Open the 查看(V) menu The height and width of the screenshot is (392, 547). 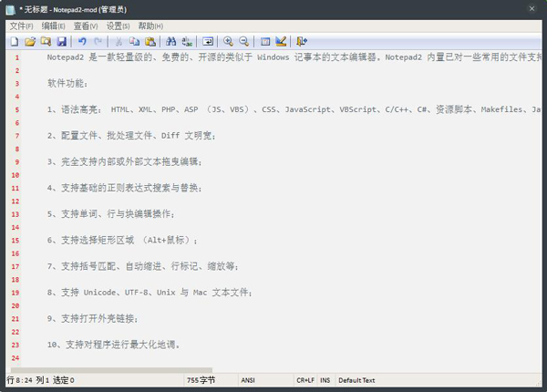86,26
